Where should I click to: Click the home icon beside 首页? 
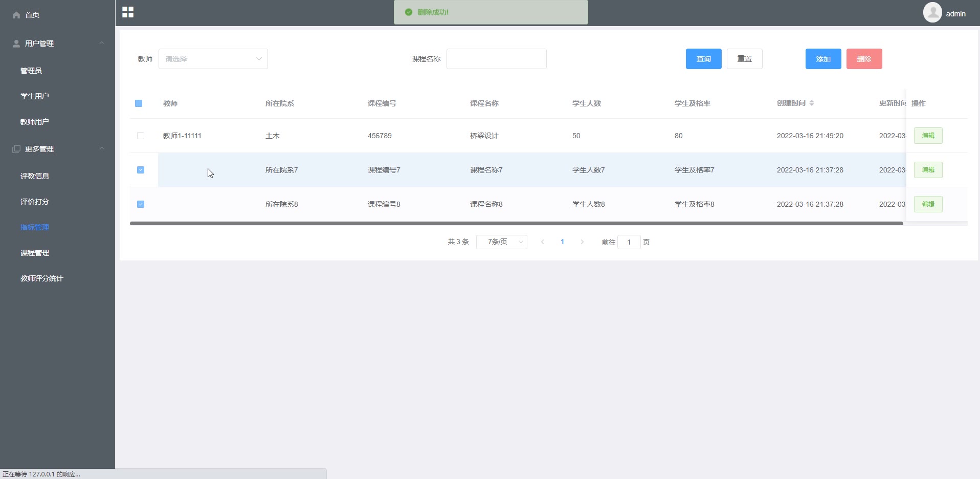pos(16,15)
